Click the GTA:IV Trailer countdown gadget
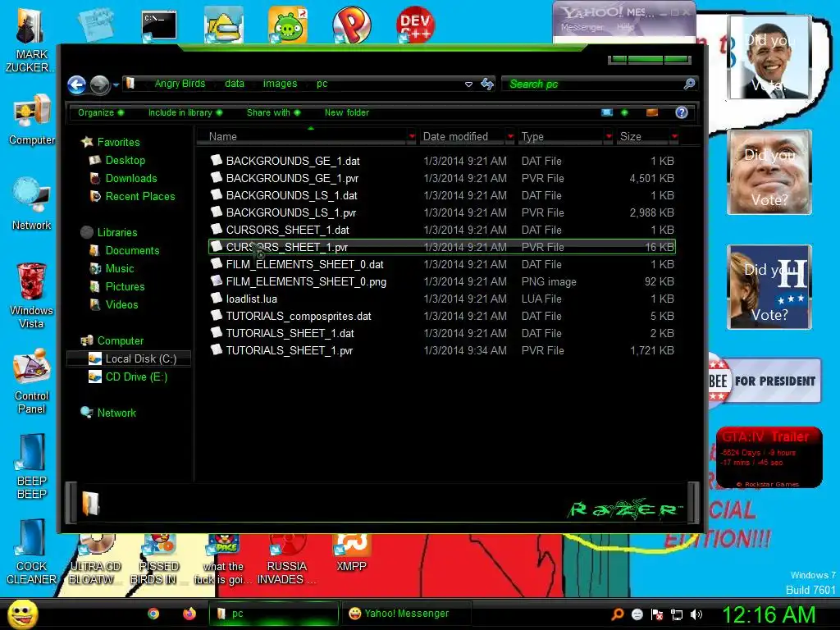Image resolution: width=840 pixels, height=630 pixels. coord(769,457)
